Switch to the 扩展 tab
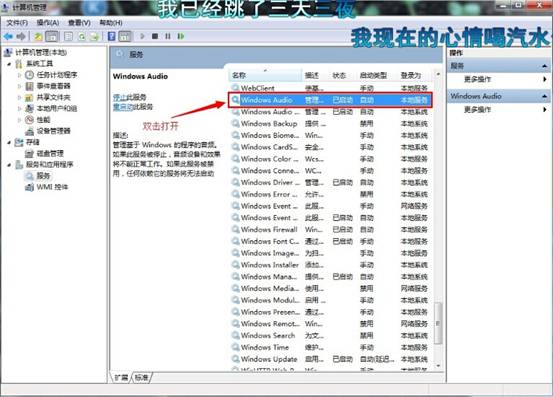Screen dimensions: 553x397 tap(122, 378)
